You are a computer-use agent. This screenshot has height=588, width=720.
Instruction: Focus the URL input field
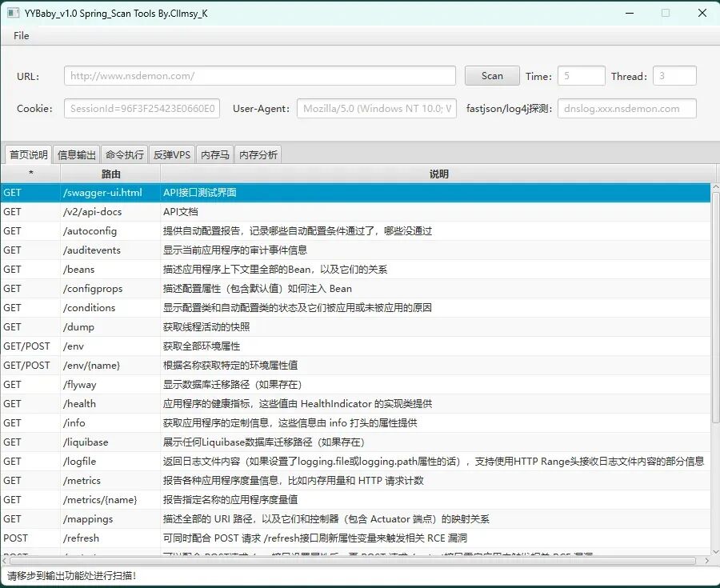260,76
